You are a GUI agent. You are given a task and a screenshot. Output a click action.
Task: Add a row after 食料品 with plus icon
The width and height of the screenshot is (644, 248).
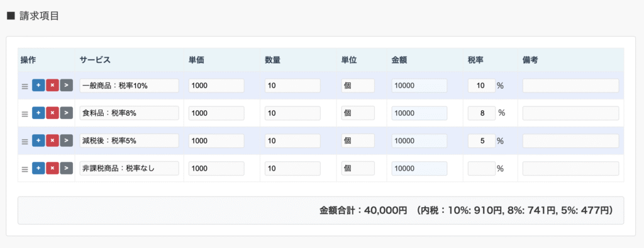pos(38,113)
